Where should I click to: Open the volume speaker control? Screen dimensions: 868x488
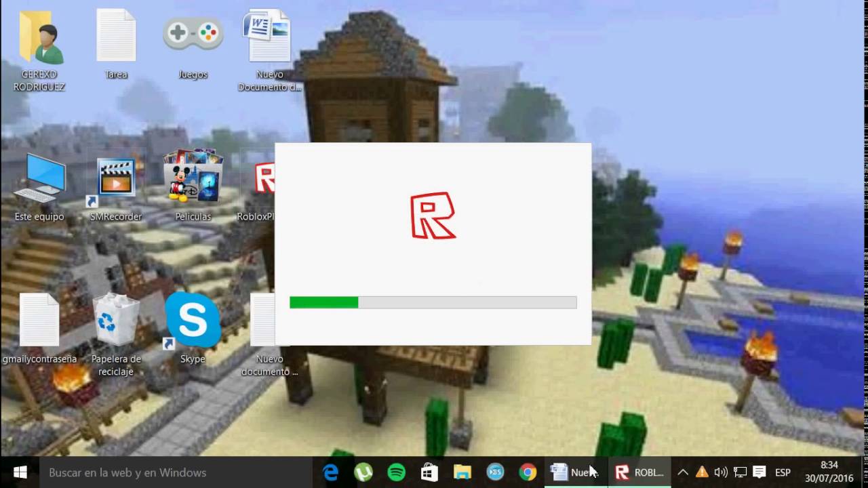pos(721,472)
